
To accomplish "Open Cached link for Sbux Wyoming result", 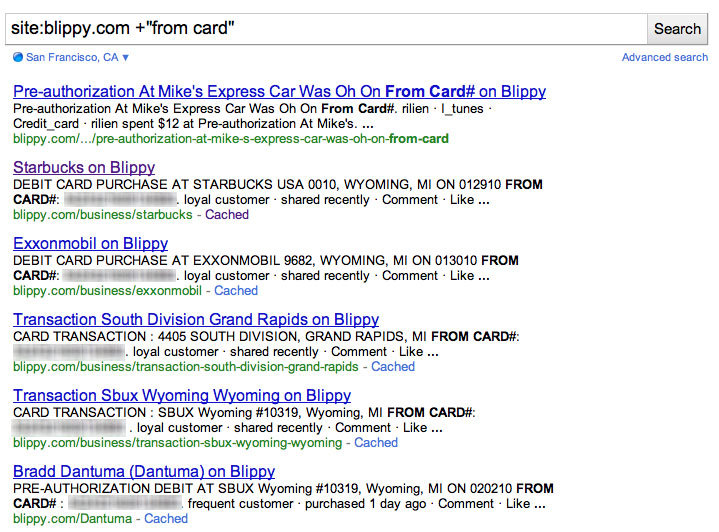I will coord(376,443).
